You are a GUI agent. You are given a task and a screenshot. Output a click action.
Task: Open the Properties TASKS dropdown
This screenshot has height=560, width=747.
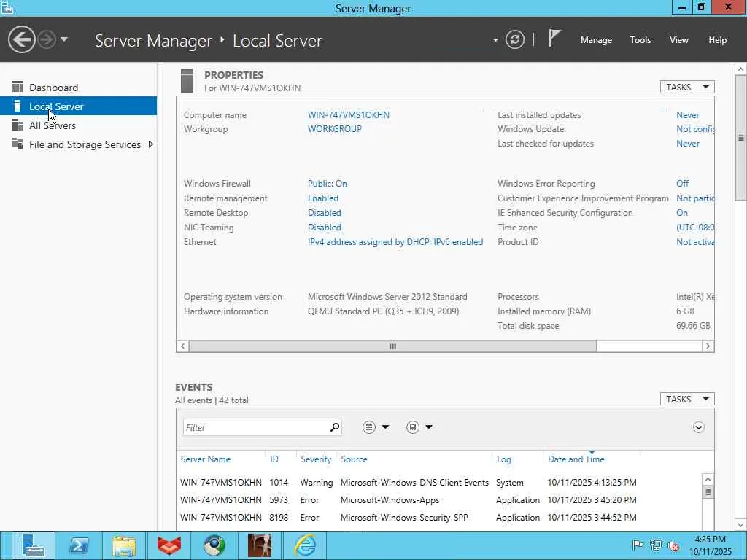tap(687, 87)
